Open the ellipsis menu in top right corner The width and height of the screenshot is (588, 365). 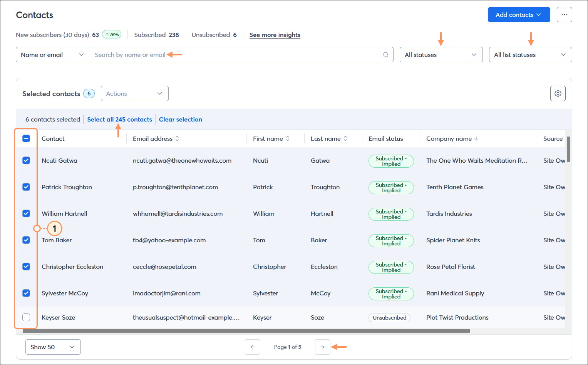[564, 14]
